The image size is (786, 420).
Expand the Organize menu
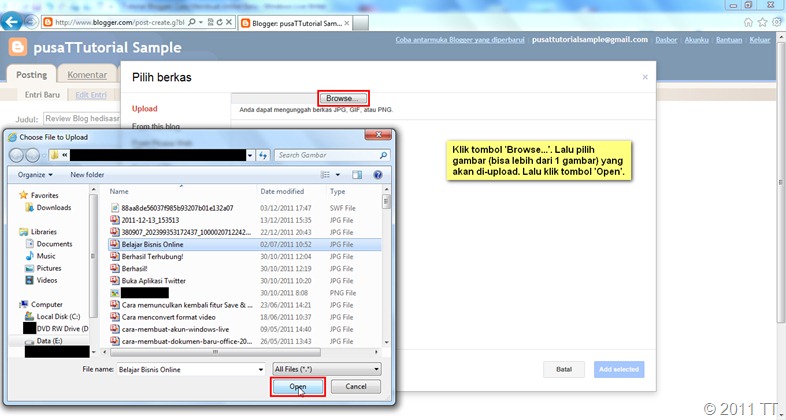coord(35,174)
